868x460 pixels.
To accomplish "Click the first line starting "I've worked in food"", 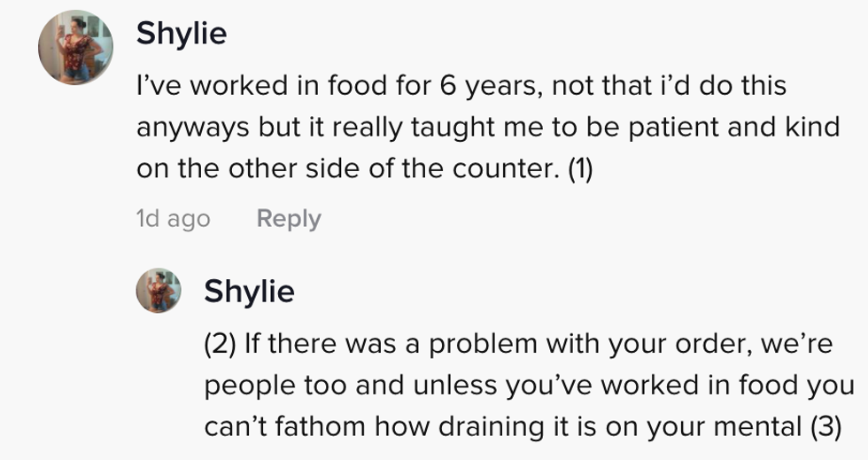I will click(x=461, y=86).
